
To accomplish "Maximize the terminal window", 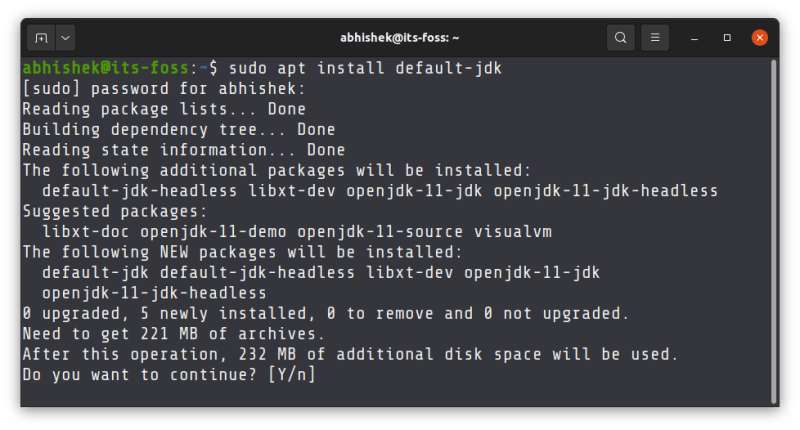I will [x=728, y=38].
